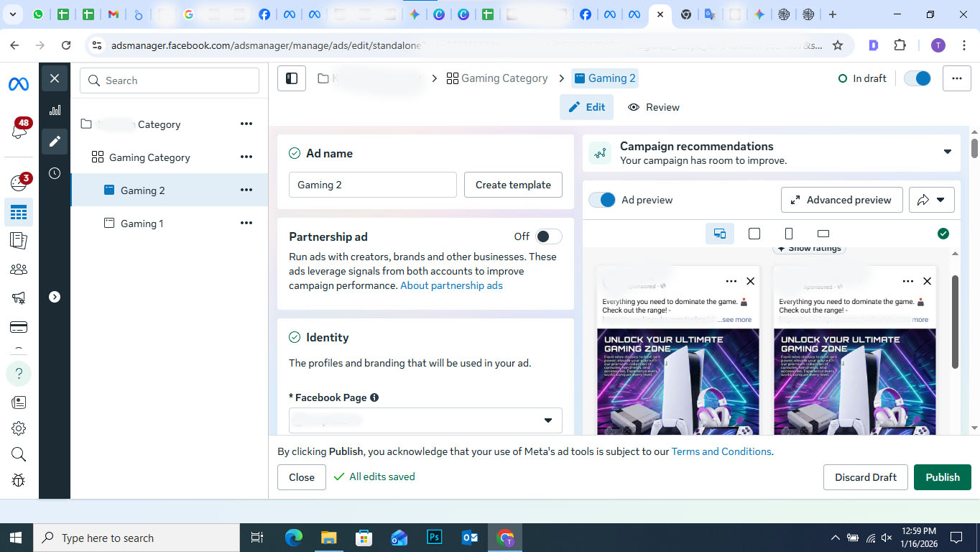Screen dimensions: 980x552
Task: Open the Terms and Conditions link
Action: (x=721, y=451)
